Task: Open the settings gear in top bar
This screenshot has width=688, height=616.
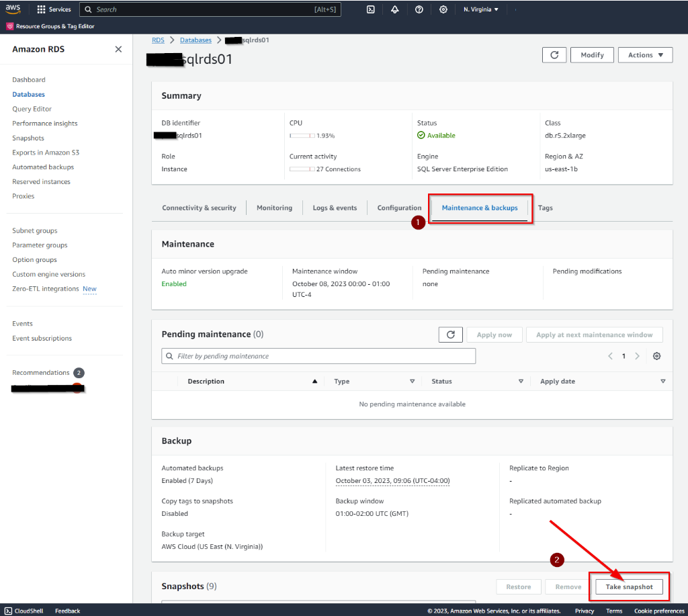Action: [443, 9]
